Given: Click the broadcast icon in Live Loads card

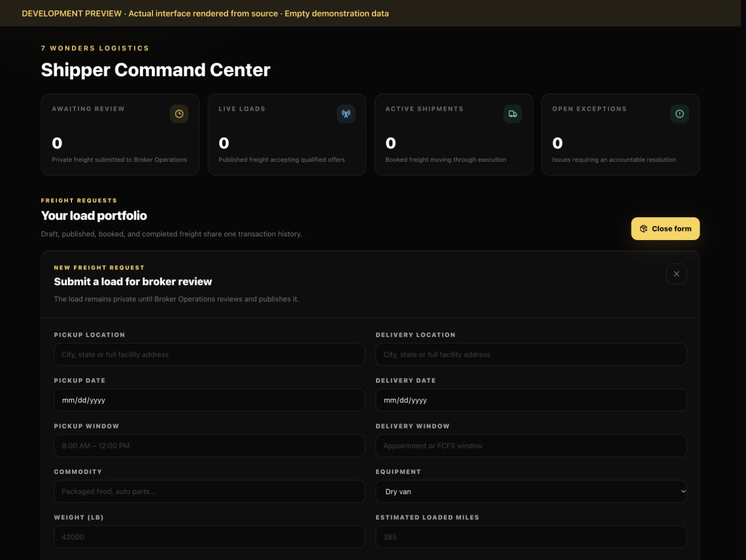Looking at the screenshot, I should [x=346, y=114].
